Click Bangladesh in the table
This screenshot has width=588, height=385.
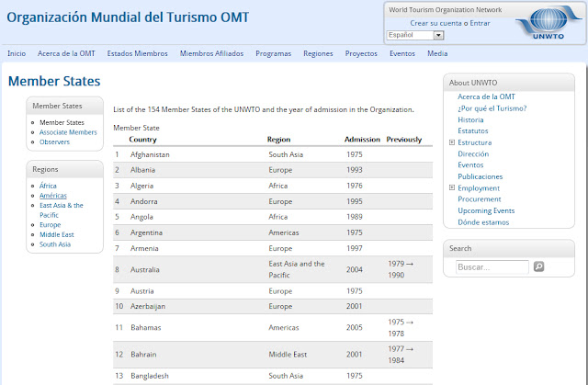click(x=150, y=376)
